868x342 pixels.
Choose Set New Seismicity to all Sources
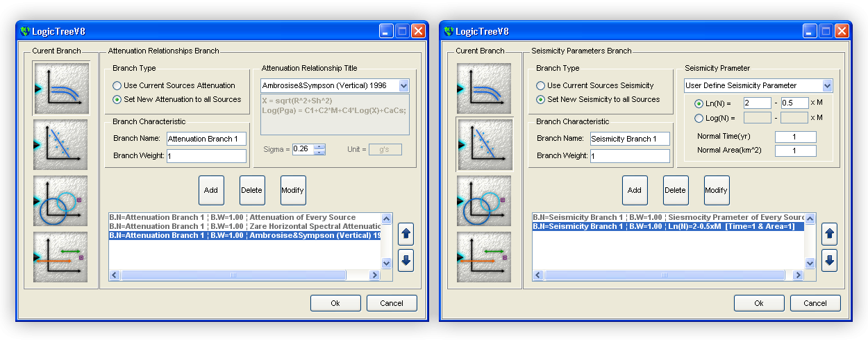541,99
